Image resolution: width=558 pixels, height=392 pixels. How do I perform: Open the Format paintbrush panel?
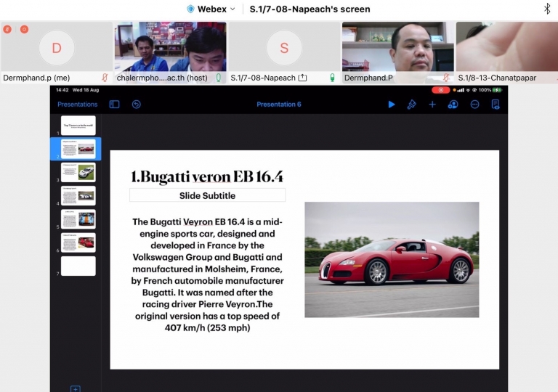411,105
